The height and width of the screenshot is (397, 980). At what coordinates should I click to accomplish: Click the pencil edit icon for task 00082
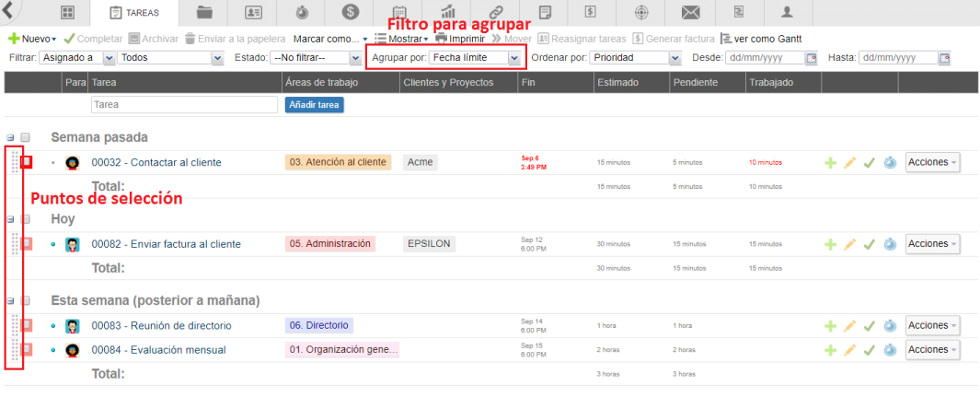tap(850, 245)
